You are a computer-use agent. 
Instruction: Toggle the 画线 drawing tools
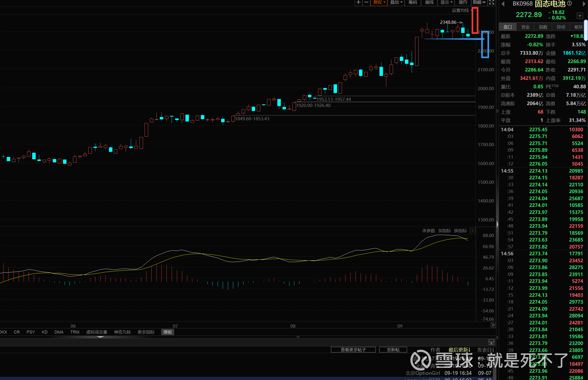[429, 3]
